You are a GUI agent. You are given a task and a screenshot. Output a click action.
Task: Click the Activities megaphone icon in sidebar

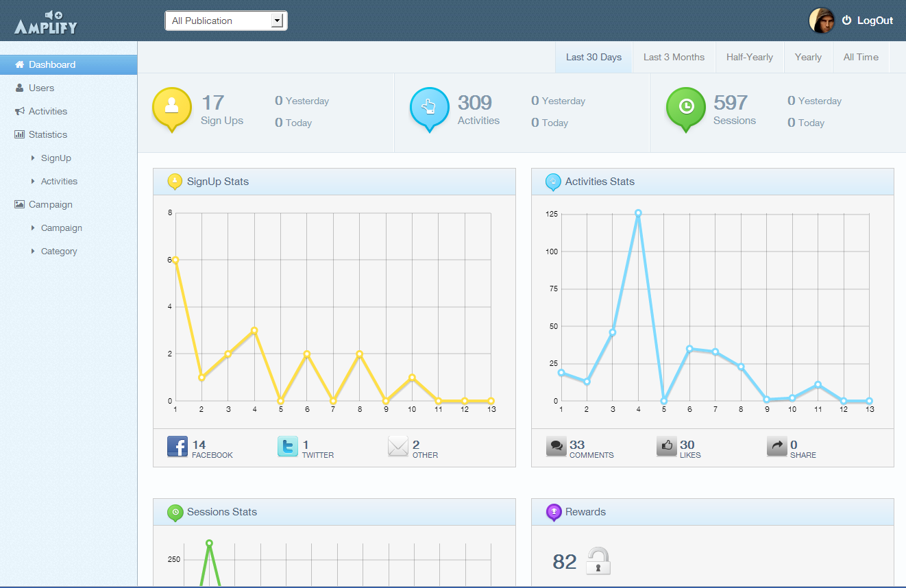coord(20,111)
